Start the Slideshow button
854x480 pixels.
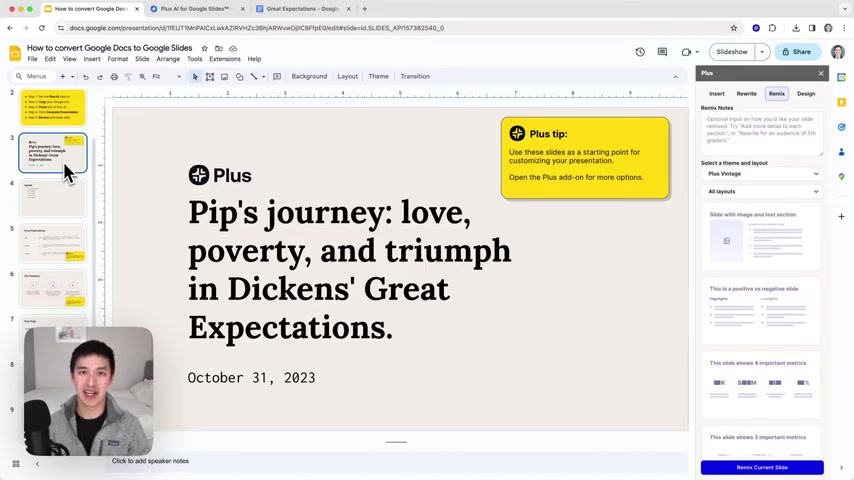point(732,52)
